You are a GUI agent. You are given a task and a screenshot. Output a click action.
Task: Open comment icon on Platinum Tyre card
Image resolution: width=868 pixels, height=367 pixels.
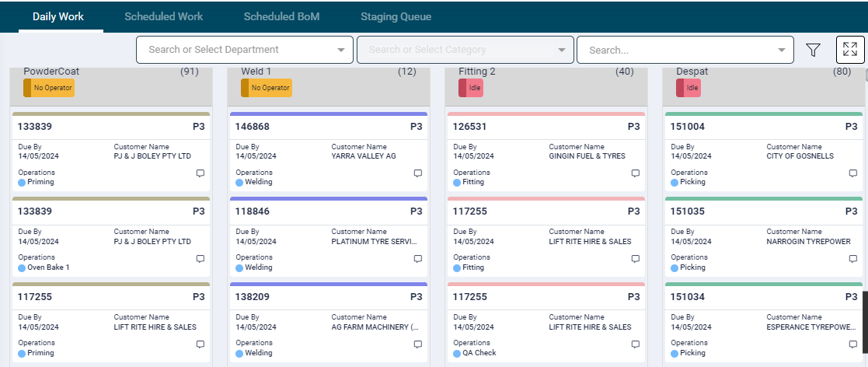pos(417,259)
